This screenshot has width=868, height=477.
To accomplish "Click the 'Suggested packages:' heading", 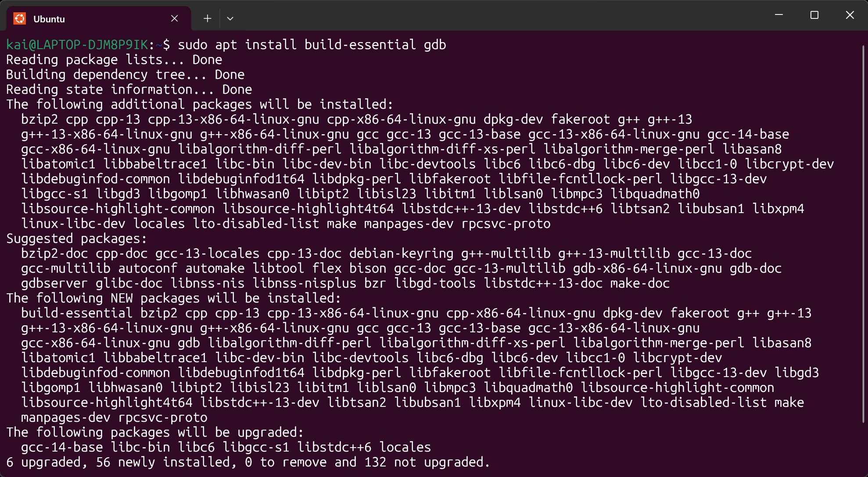I will [76, 238].
